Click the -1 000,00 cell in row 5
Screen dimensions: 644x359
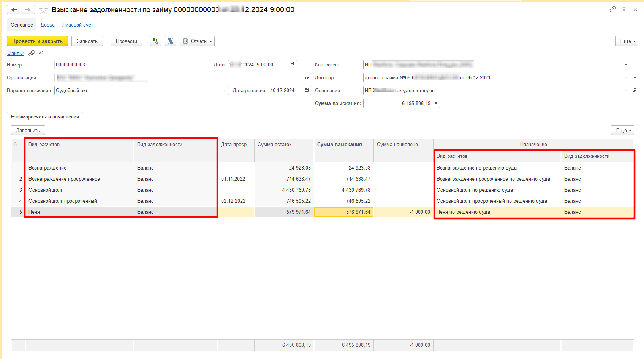[x=403, y=212]
